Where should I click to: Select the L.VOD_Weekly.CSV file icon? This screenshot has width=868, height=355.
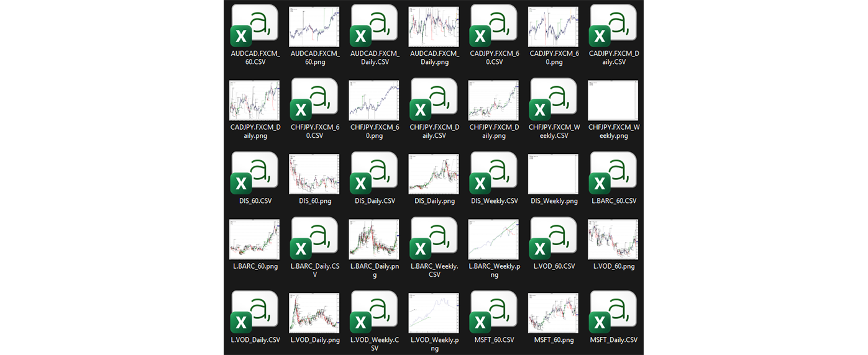click(x=374, y=313)
